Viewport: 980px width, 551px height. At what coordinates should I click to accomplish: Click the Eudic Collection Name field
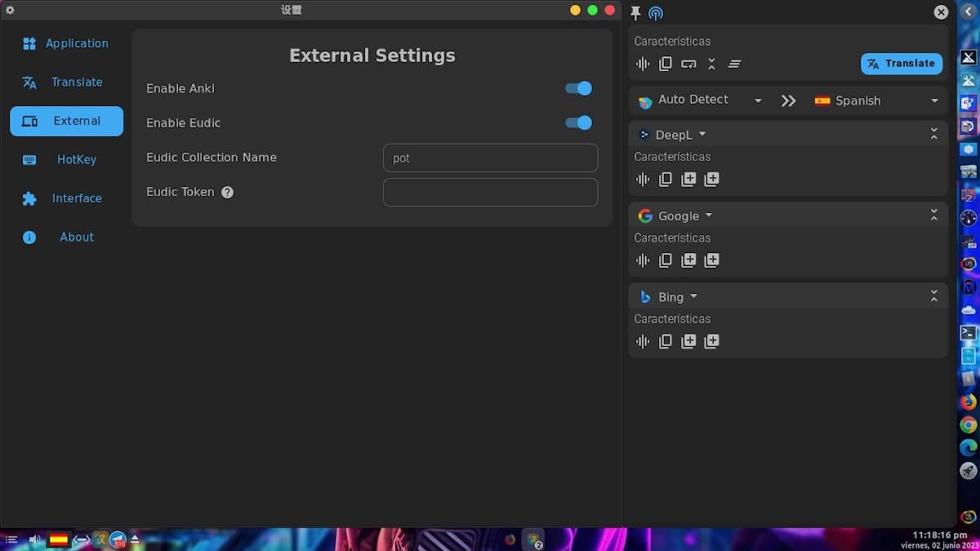(491, 158)
